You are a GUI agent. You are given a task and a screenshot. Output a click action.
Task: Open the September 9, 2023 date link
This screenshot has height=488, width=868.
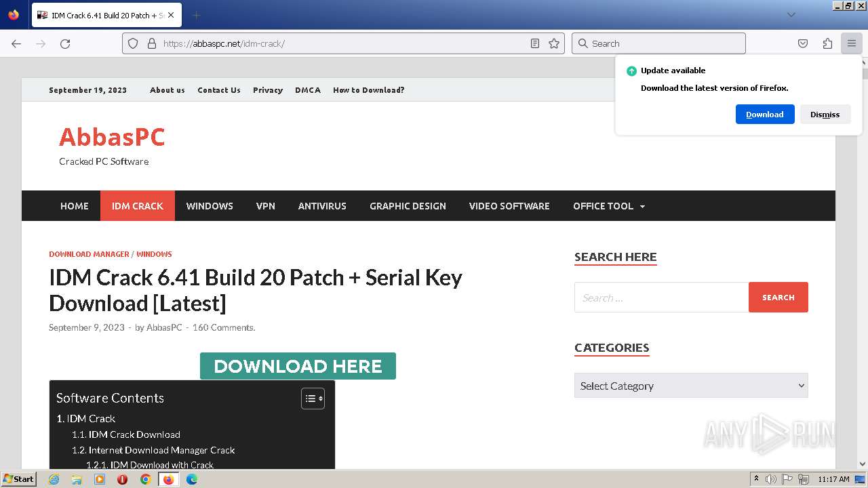point(87,327)
